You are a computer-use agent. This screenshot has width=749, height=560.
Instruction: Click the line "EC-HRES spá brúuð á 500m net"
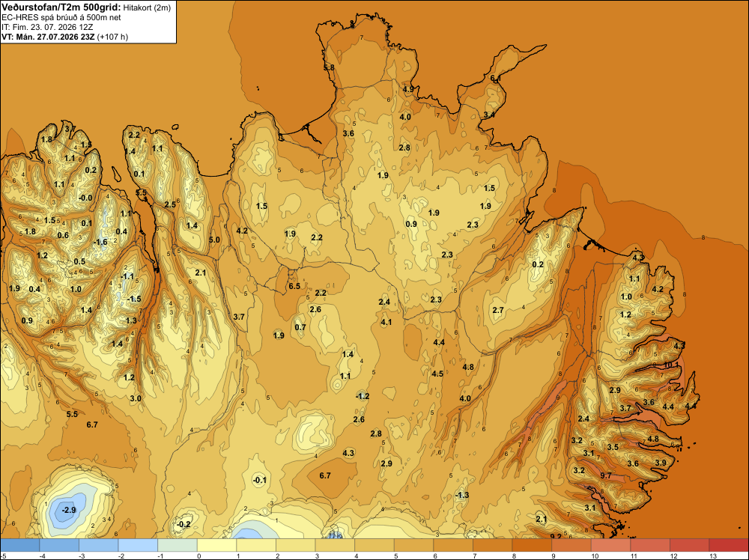[x=61, y=18]
